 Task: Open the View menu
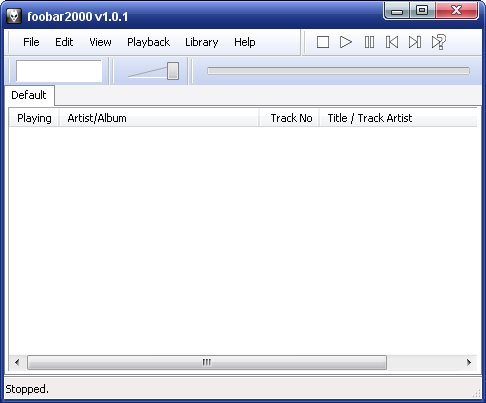pyautogui.click(x=100, y=42)
